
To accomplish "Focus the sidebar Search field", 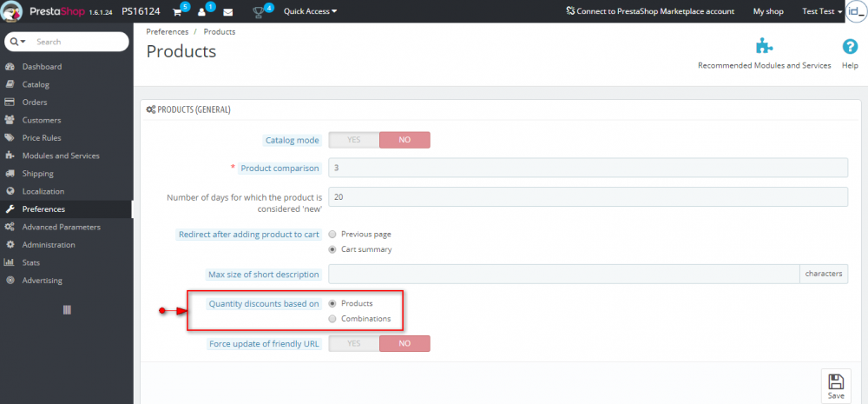I will [x=77, y=42].
